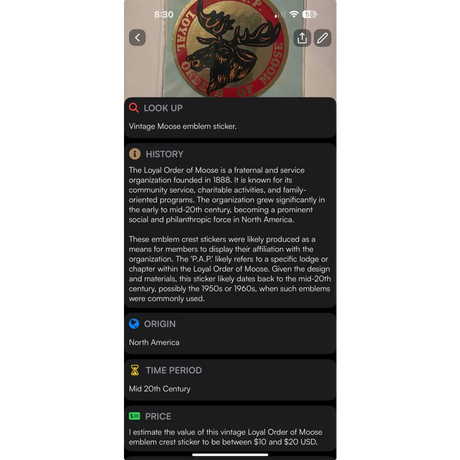Select the LOOK UP section heading

coord(163,108)
